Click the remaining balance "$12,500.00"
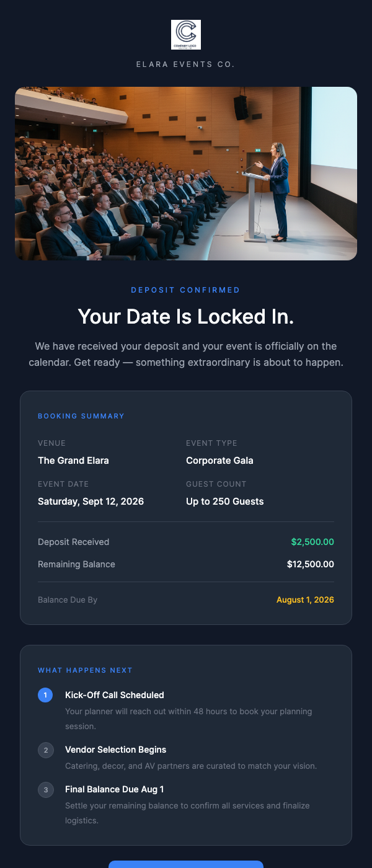The width and height of the screenshot is (372, 868). [x=310, y=564]
